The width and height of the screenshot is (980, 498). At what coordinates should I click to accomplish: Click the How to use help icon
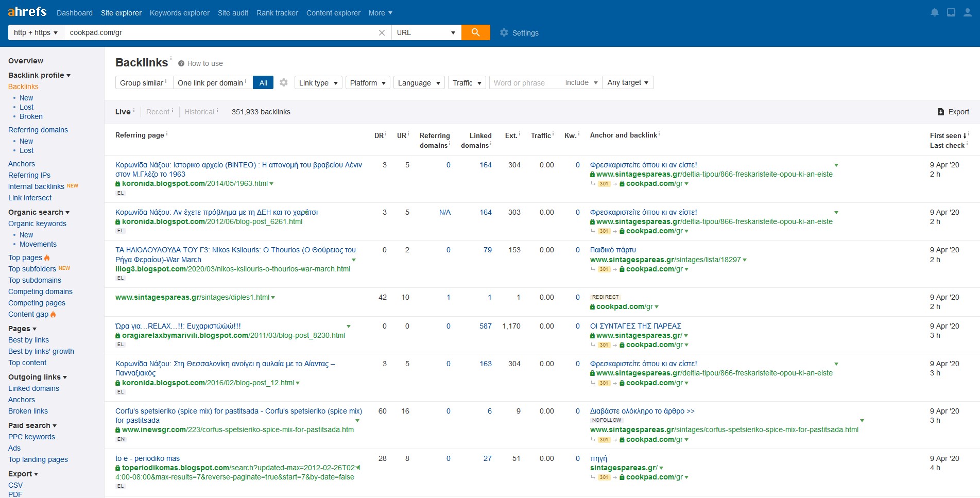click(x=181, y=63)
